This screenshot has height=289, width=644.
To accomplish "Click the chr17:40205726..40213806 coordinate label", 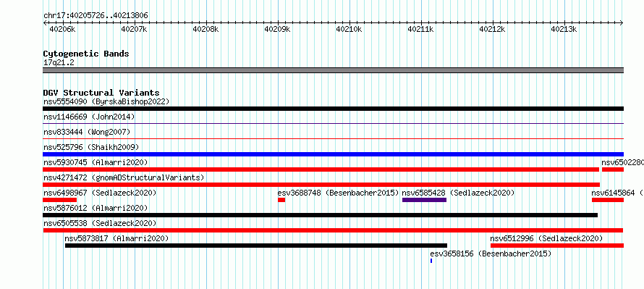I will pyautogui.click(x=96, y=16).
